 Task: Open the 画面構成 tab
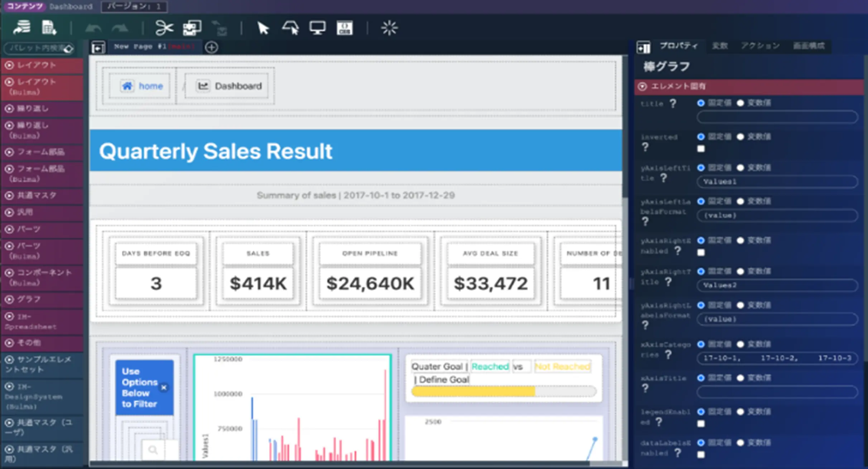click(809, 46)
